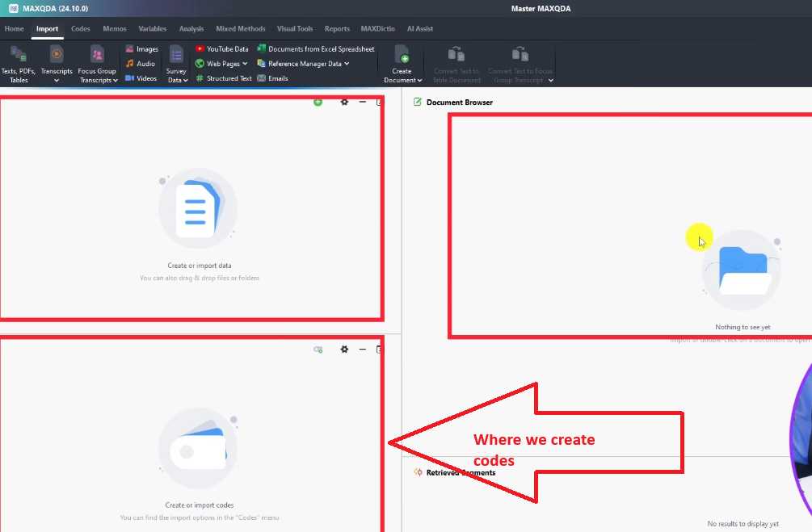Minimize the code system panel
This screenshot has height=532, width=812.
point(363,350)
